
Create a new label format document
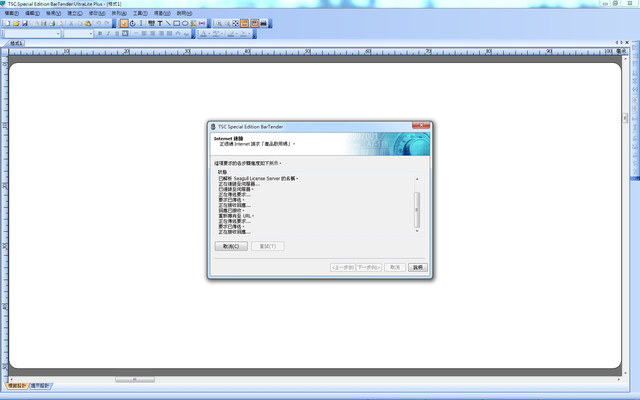[7, 24]
